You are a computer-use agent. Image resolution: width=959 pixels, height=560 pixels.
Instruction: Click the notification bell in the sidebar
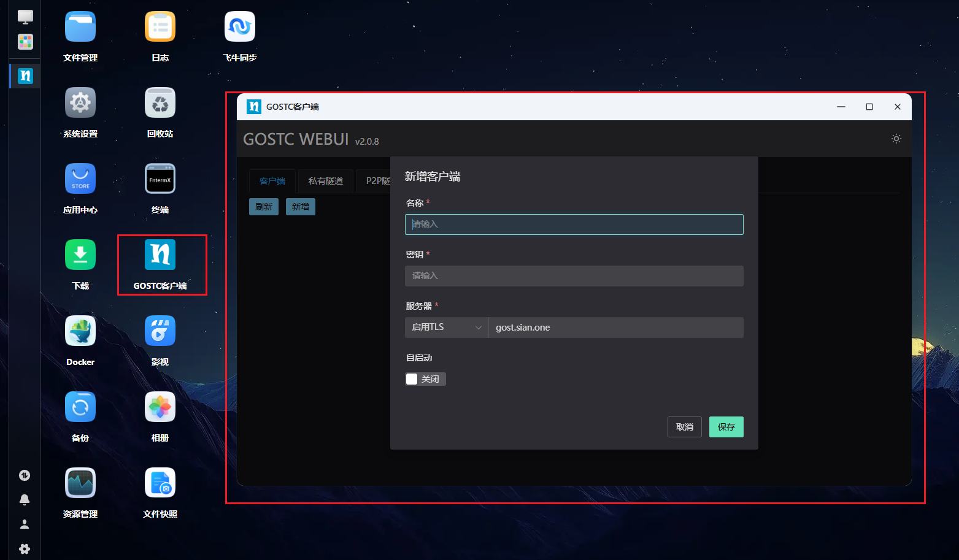[x=25, y=499]
